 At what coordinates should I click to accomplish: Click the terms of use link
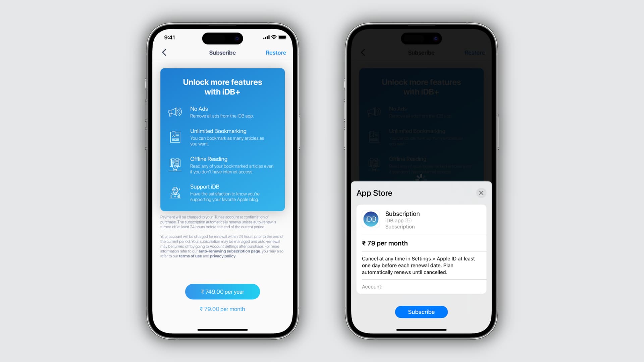(x=189, y=256)
